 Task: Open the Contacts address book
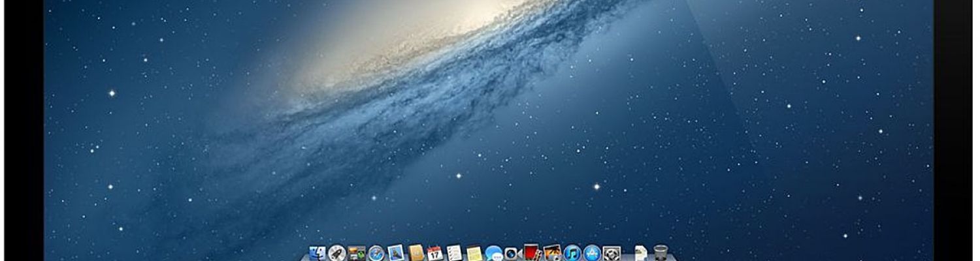tap(416, 253)
